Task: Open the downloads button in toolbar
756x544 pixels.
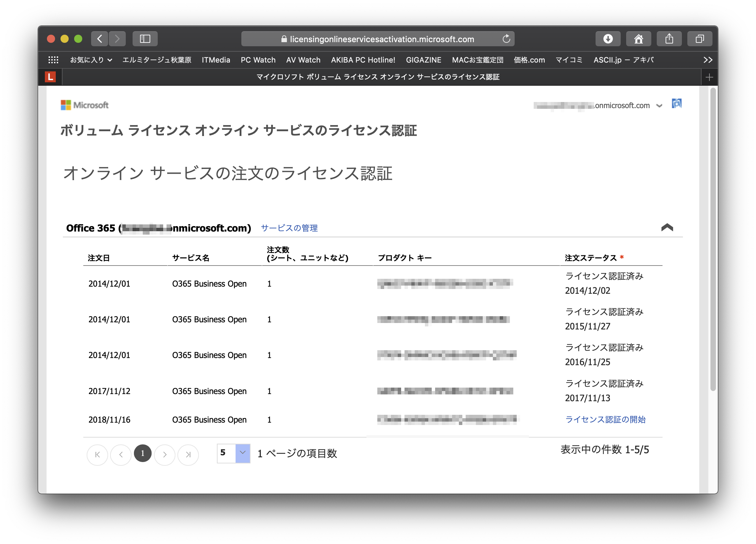Action: point(608,39)
